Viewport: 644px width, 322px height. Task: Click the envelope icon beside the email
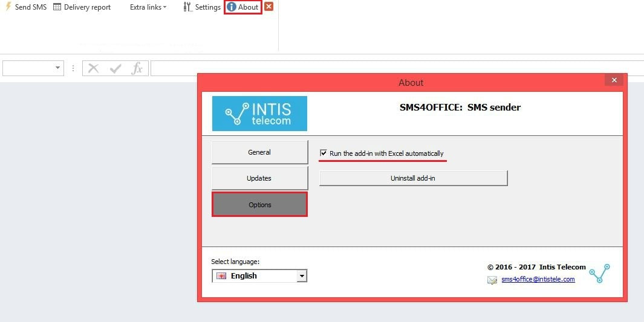492,280
